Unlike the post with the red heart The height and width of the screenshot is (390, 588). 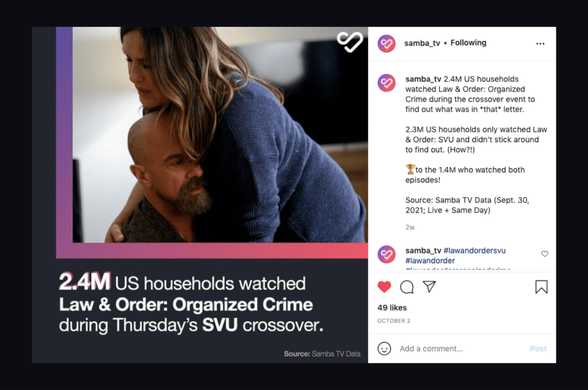(384, 287)
